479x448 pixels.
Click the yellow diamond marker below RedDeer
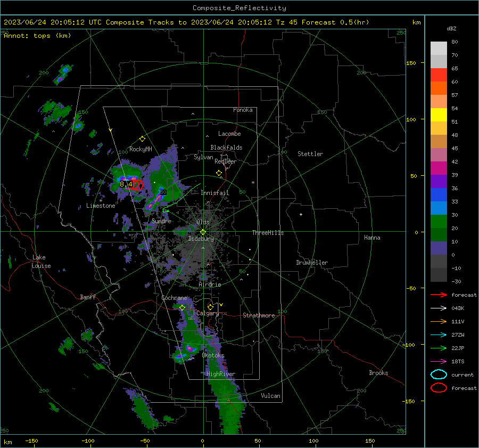[219, 173]
